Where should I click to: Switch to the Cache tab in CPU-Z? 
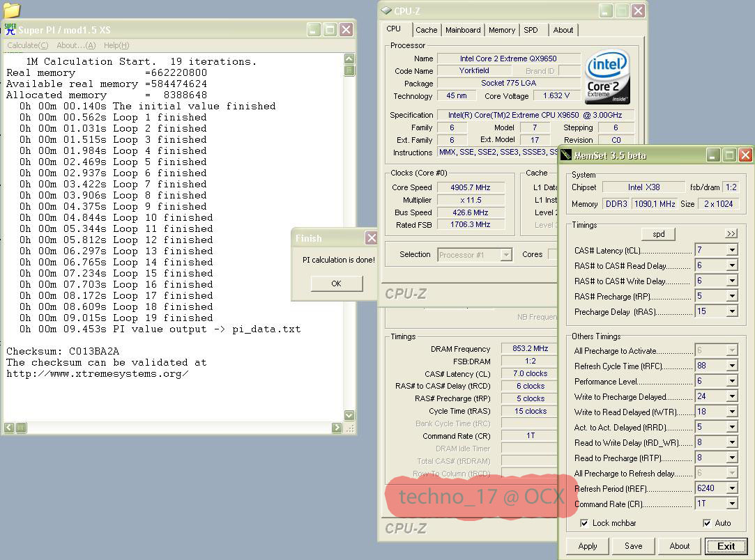(426, 31)
